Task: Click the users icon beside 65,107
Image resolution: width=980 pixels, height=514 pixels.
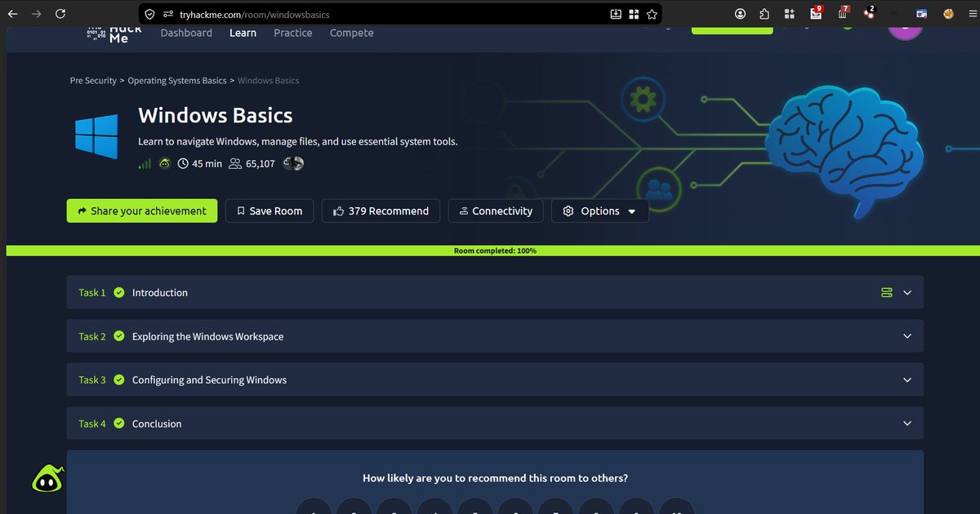Action: pyautogui.click(x=235, y=164)
